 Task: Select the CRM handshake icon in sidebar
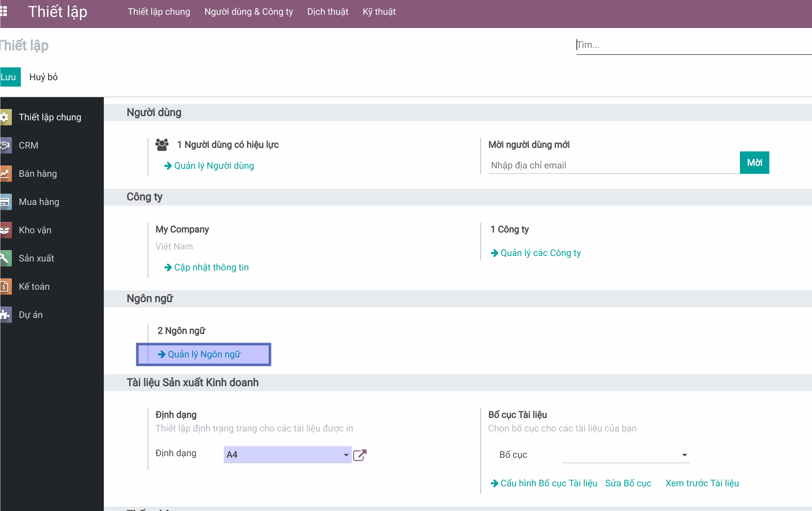coord(5,145)
